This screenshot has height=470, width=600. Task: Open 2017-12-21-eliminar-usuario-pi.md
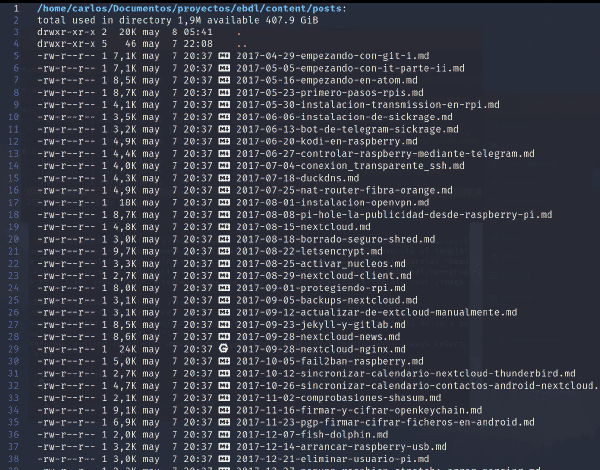pos(333,459)
